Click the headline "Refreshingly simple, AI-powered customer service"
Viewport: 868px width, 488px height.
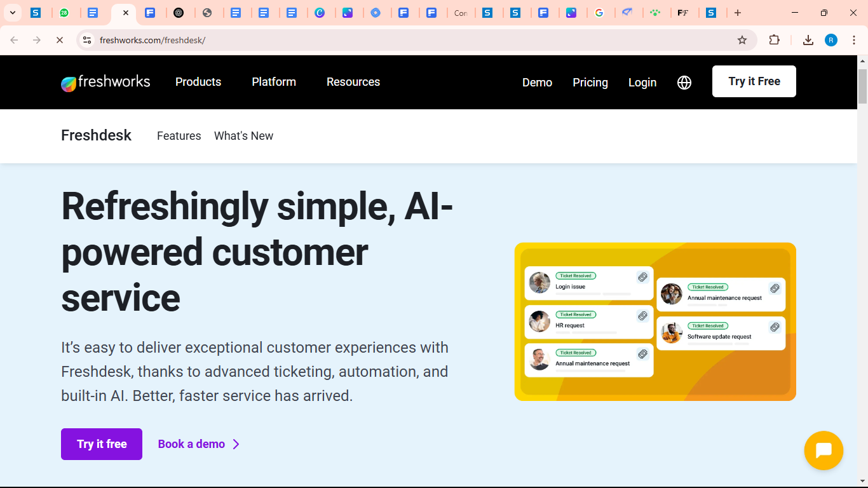[257, 252]
